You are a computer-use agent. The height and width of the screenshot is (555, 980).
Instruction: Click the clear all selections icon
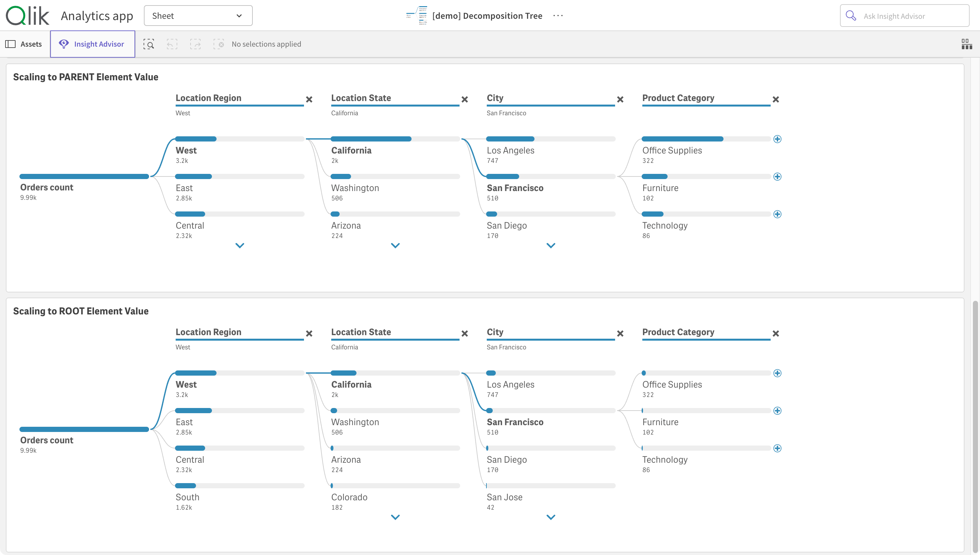(218, 44)
